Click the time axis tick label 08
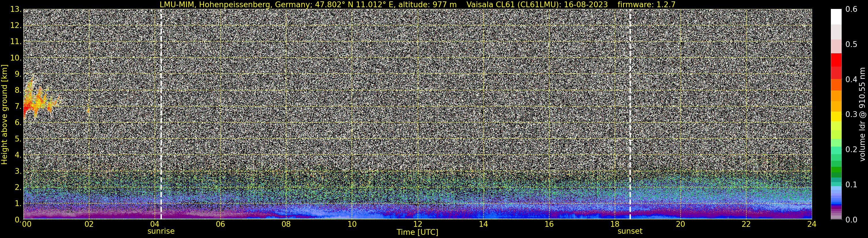 [286, 224]
